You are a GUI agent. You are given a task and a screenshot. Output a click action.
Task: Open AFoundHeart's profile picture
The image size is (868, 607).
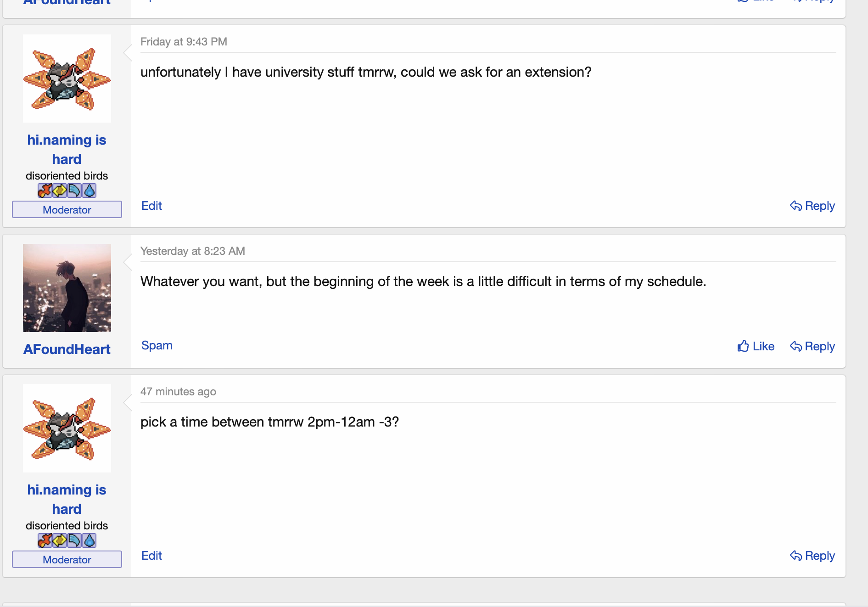[67, 288]
